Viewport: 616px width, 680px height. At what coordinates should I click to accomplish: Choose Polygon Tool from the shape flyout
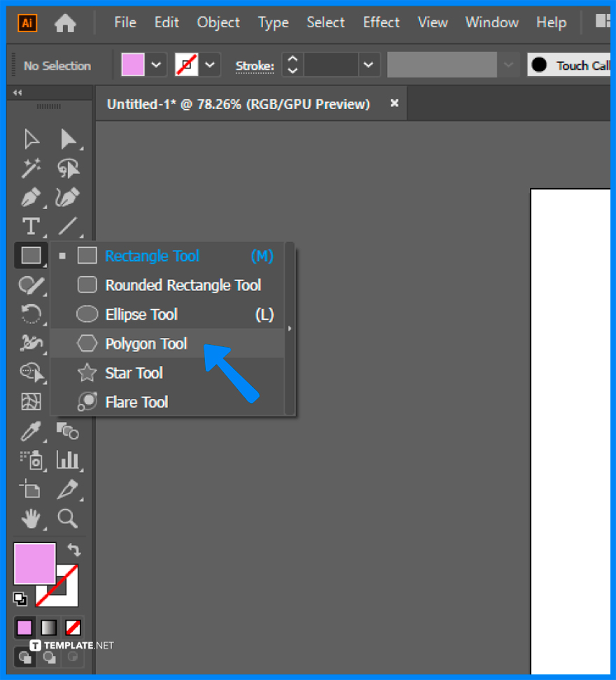point(146,343)
